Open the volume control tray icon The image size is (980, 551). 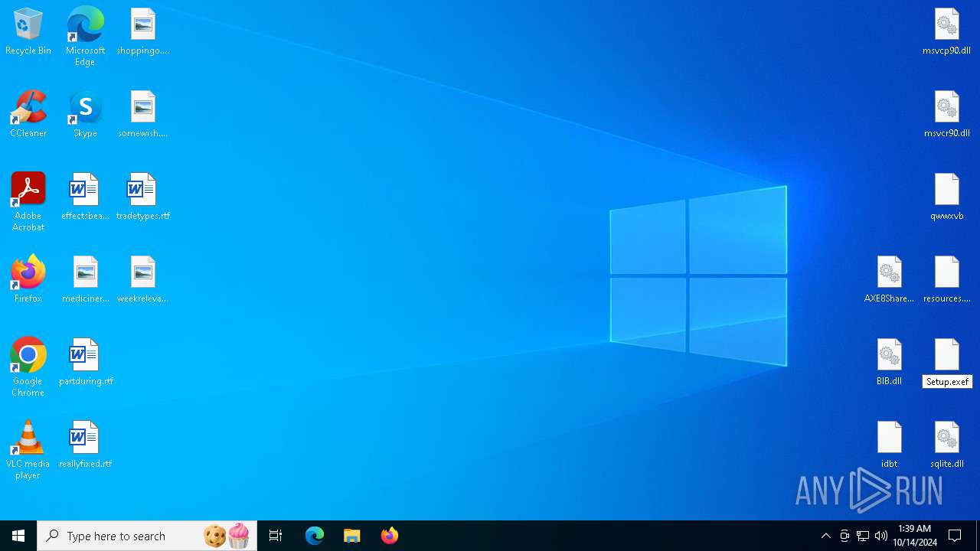881,536
